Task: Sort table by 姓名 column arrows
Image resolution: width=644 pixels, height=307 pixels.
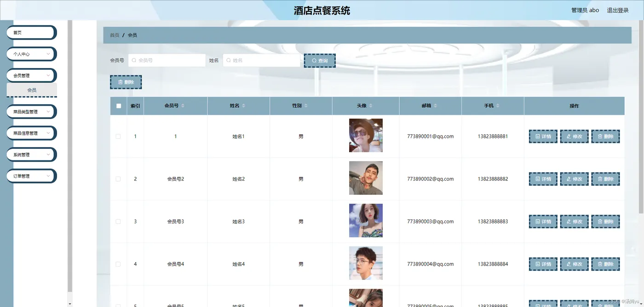Action: (244, 106)
